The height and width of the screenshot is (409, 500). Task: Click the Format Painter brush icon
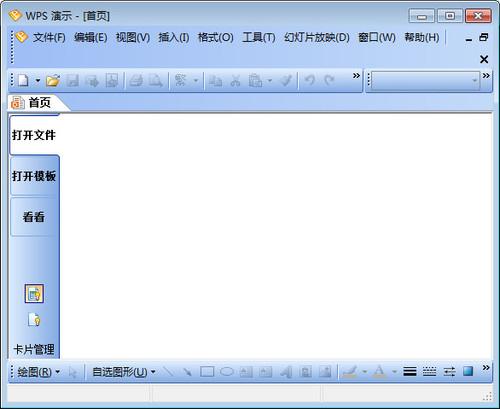[286, 81]
